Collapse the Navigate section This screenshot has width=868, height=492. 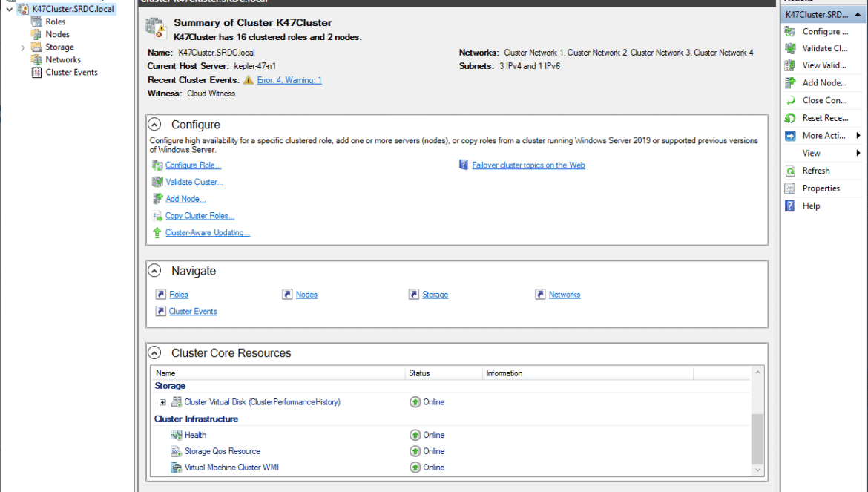coord(154,271)
